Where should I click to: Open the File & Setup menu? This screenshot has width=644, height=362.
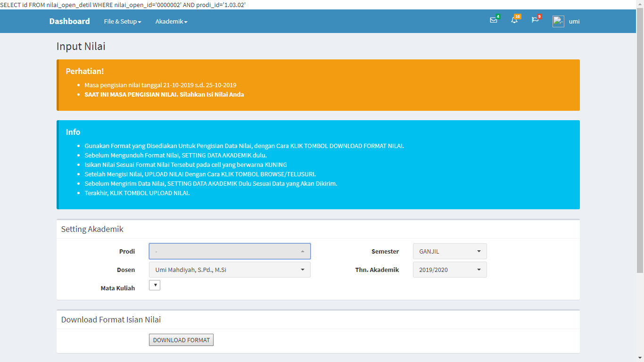pos(122,21)
